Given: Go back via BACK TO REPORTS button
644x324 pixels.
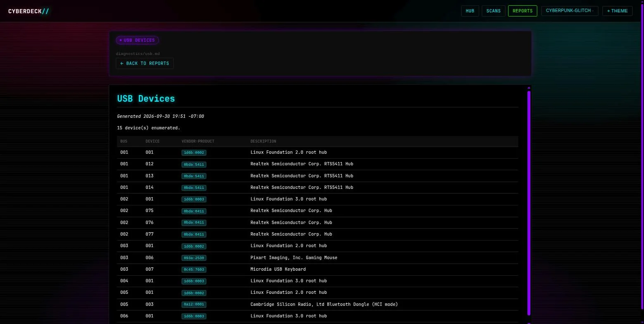Looking at the screenshot, I should pos(145,63).
